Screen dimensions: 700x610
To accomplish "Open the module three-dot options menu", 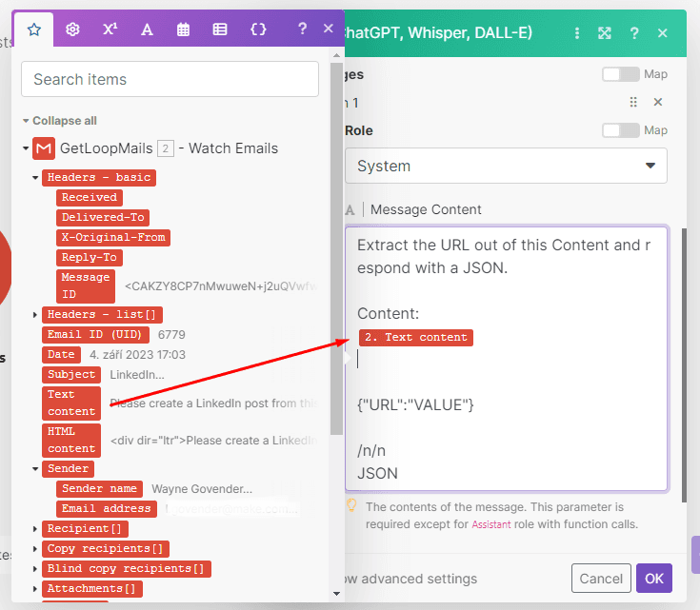I will [x=576, y=33].
